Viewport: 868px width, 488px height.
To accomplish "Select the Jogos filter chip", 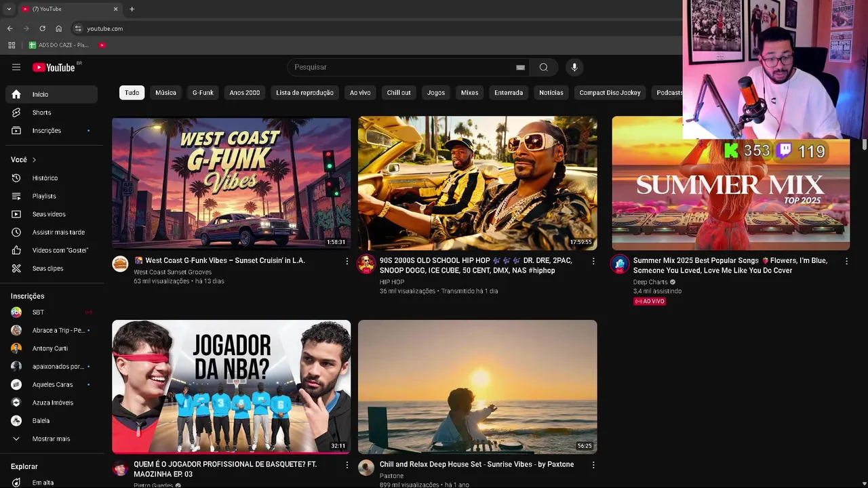I will coord(436,93).
